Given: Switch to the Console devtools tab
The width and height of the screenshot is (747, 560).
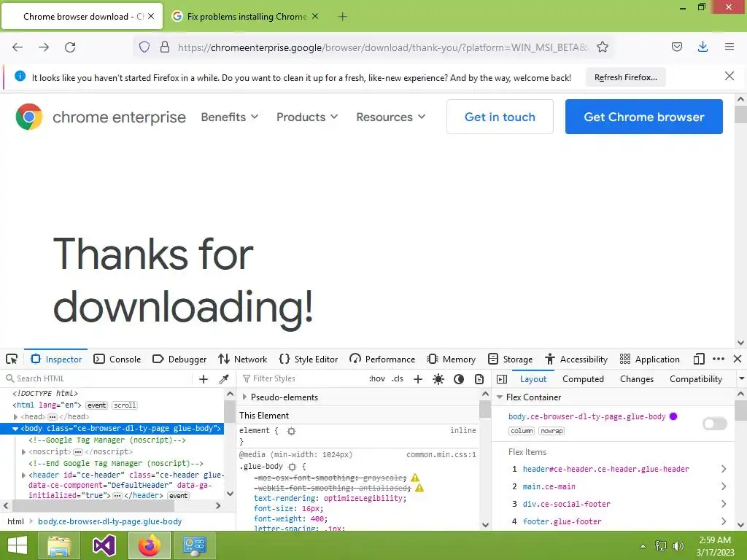Looking at the screenshot, I should pyautogui.click(x=117, y=359).
